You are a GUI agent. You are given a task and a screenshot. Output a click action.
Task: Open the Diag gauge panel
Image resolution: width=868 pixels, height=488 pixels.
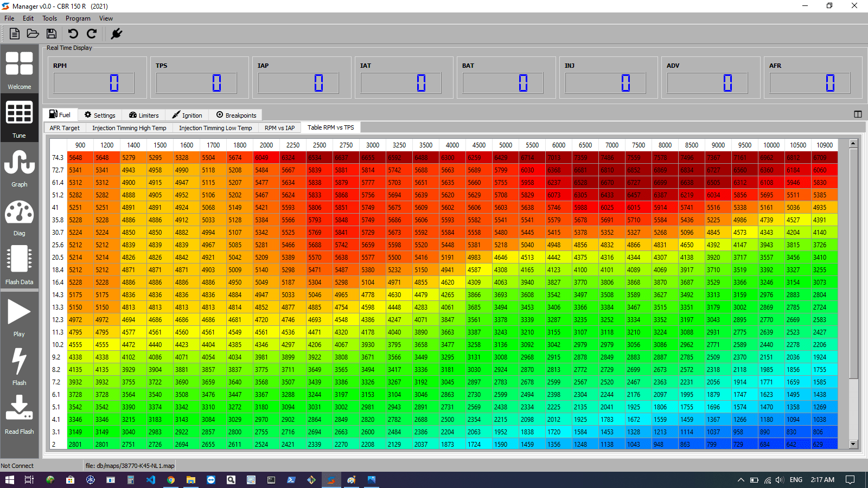[x=20, y=217]
